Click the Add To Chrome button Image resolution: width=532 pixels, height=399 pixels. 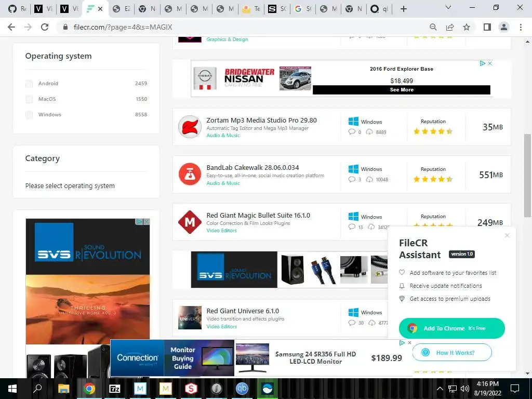[x=451, y=328]
